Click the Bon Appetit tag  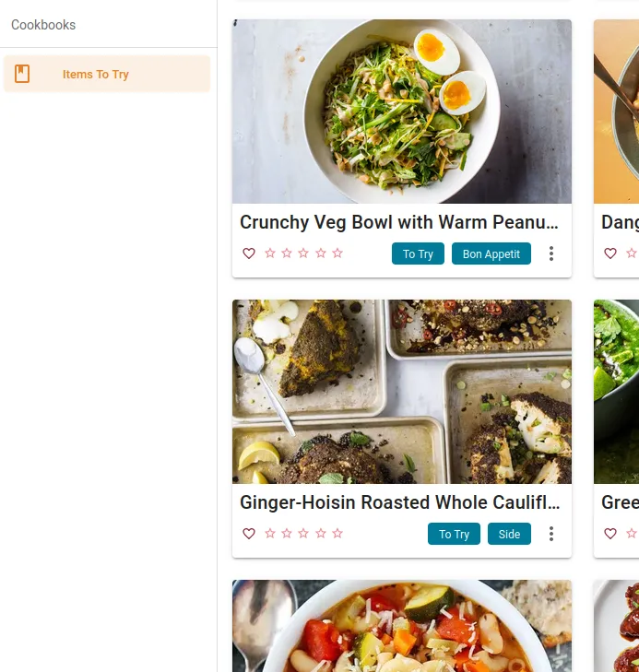[491, 254]
